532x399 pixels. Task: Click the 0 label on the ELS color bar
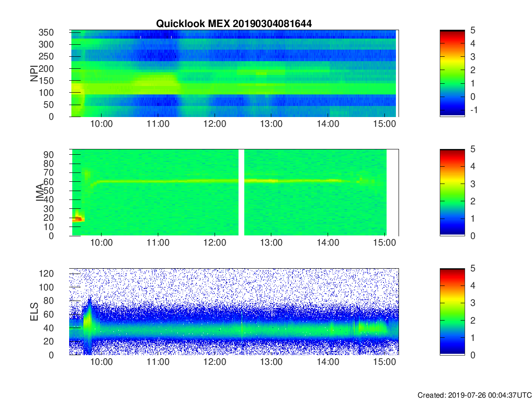(472, 355)
